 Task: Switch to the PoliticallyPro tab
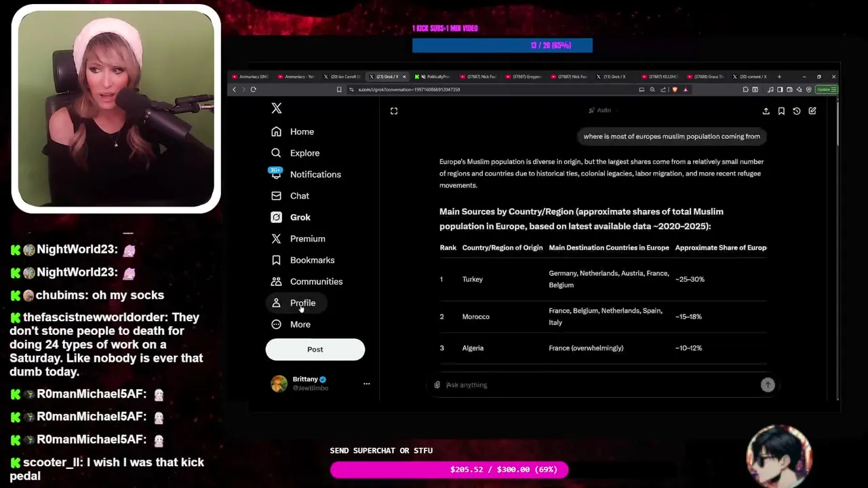click(434, 77)
